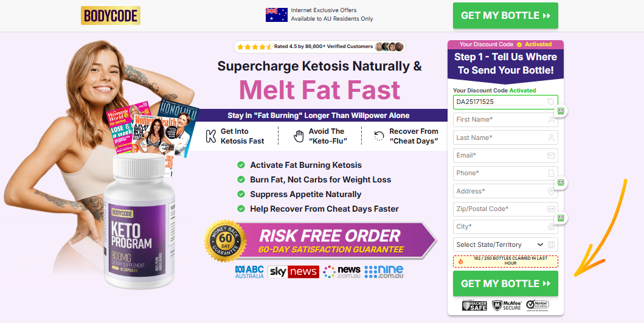The height and width of the screenshot is (326, 644).
Task: Click the Sky News logo
Action: (x=293, y=272)
